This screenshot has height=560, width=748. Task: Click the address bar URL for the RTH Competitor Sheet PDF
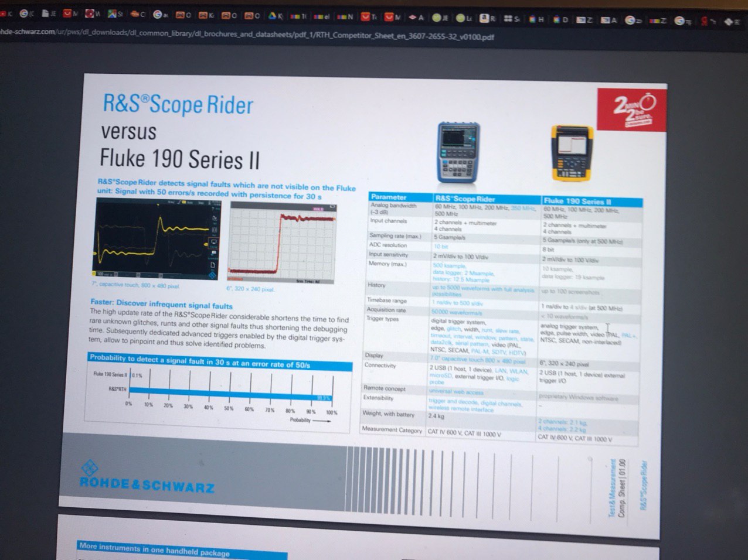pyautogui.click(x=247, y=35)
